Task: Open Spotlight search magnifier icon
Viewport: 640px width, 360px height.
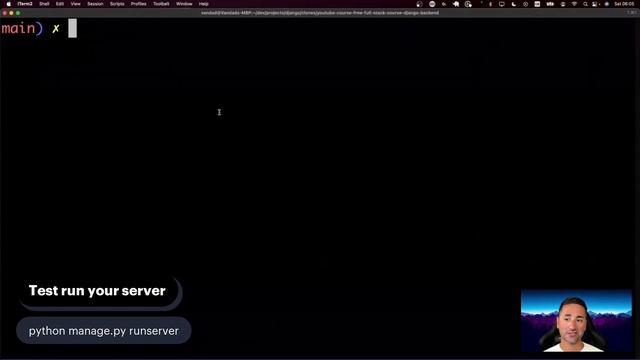Action: (x=585, y=4)
